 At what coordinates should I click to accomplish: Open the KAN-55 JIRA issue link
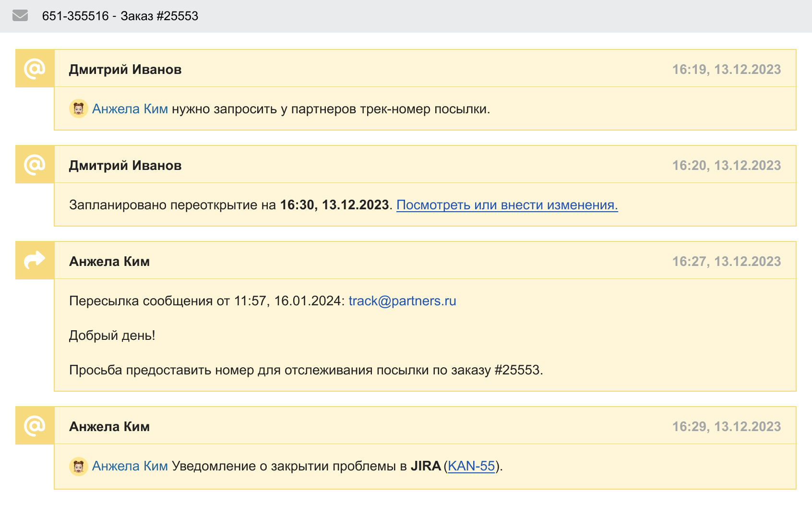pos(471,466)
